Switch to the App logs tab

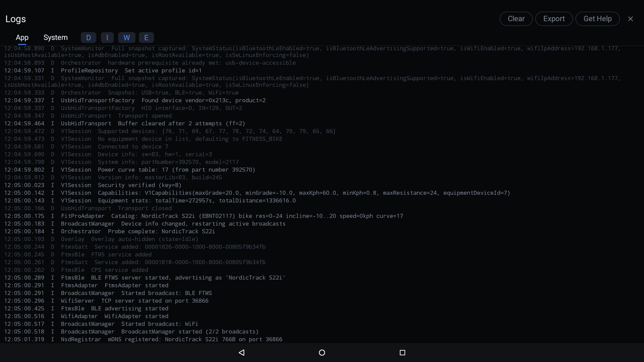pyautogui.click(x=22, y=38)
